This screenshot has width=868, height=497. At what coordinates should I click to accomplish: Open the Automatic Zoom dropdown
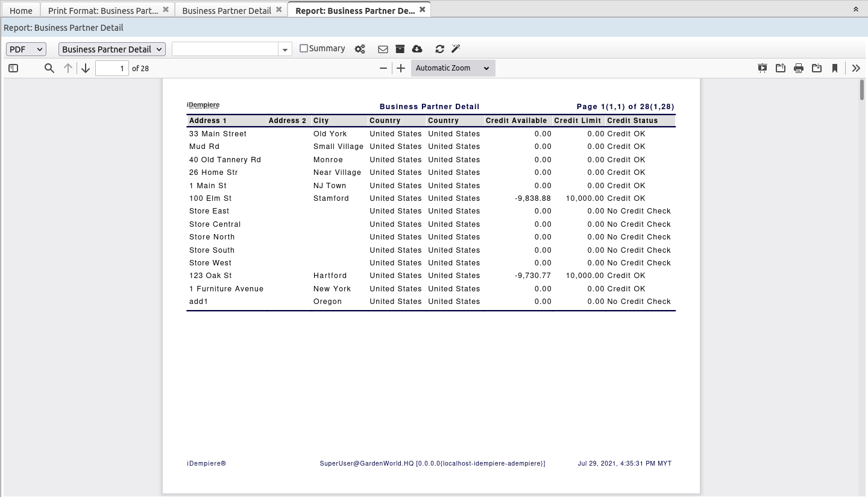click(x=452, y=68)
